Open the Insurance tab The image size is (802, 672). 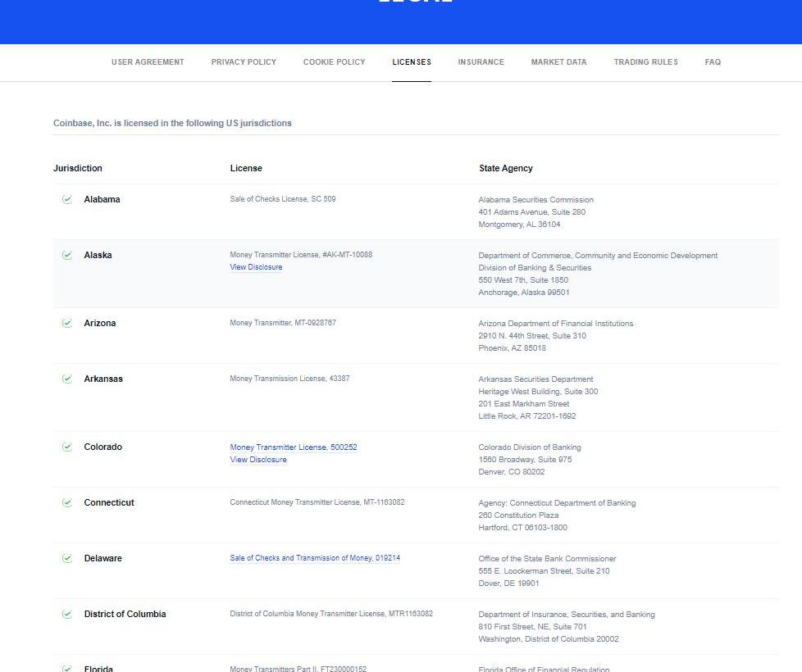pos(481,62)
